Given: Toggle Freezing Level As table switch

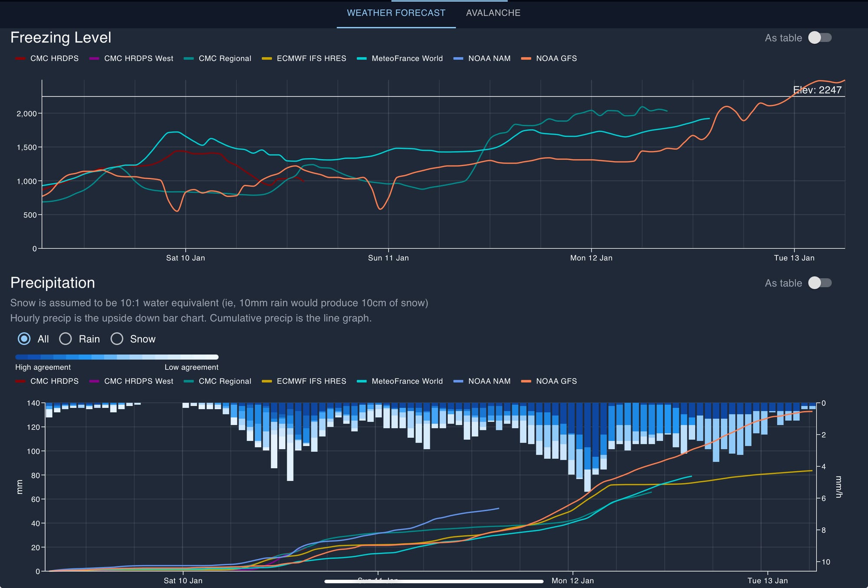Looking at the screenshot, I should (819, 38).
